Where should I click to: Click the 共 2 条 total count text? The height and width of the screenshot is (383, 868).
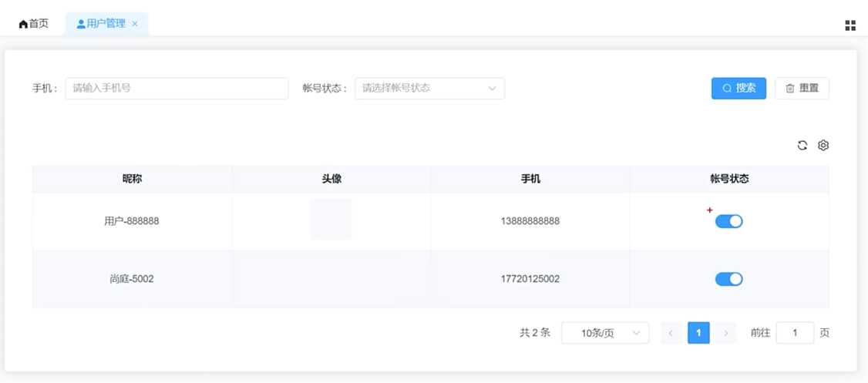tap(535, 333)
